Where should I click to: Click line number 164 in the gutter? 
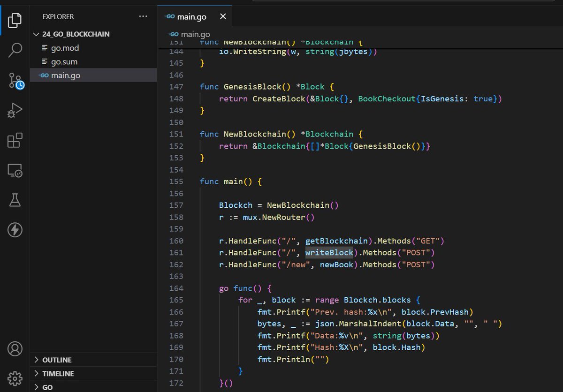[x=176, y=288]
